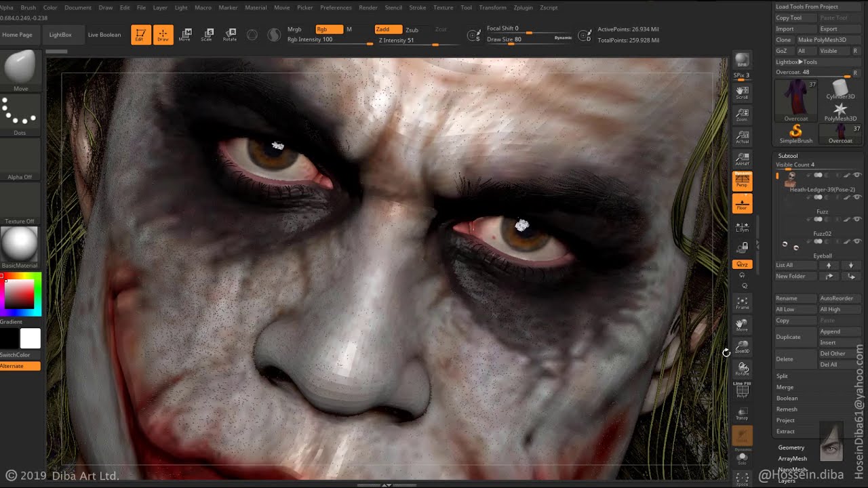Image resolution: width=868 pixels, height=488 pixels.
Task: Click the Frame view icon
Action: [742, 302]
